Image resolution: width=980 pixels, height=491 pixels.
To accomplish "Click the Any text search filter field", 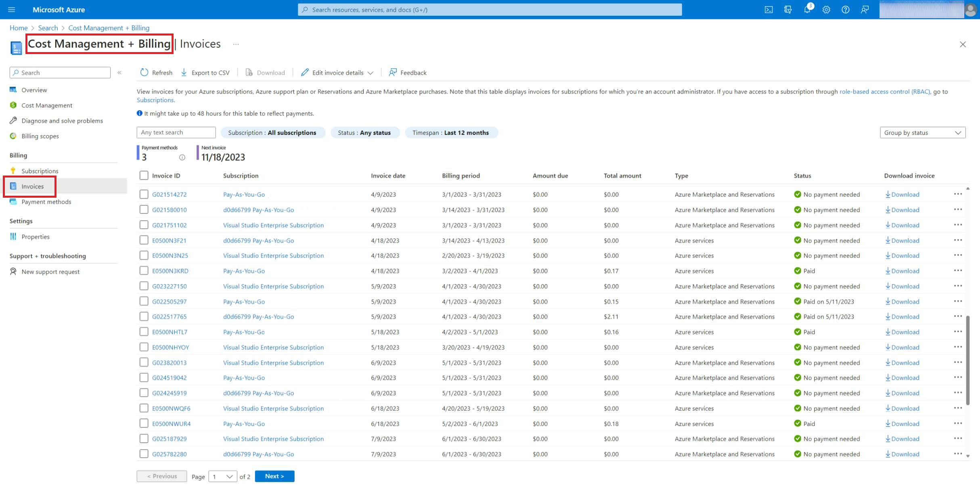I will pyautogui.click(x=176, y=133).
